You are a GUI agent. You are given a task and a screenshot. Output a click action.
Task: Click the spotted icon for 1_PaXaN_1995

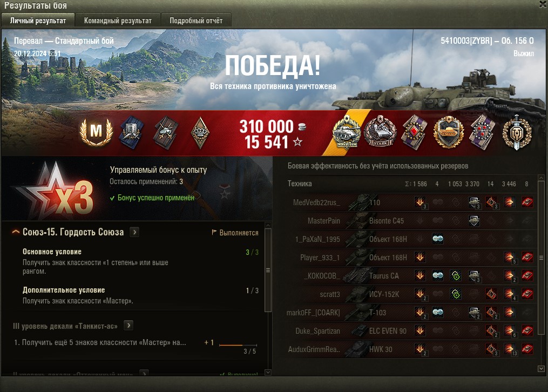tap(438, 239)
